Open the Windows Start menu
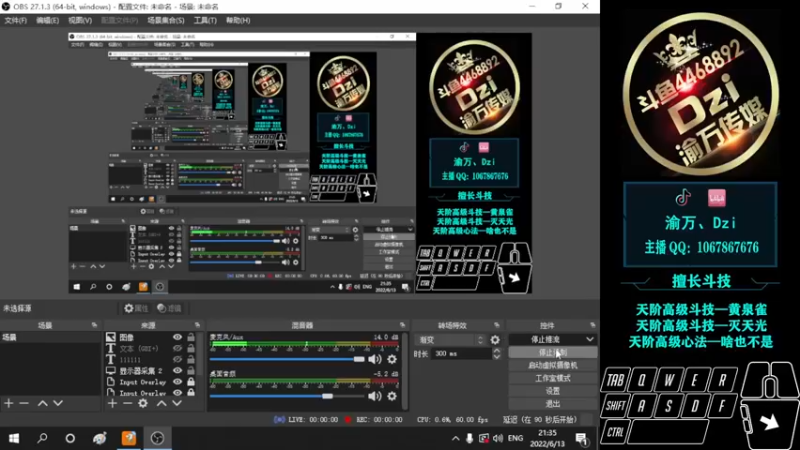This screenshot has width=800, height=450. 14,438
